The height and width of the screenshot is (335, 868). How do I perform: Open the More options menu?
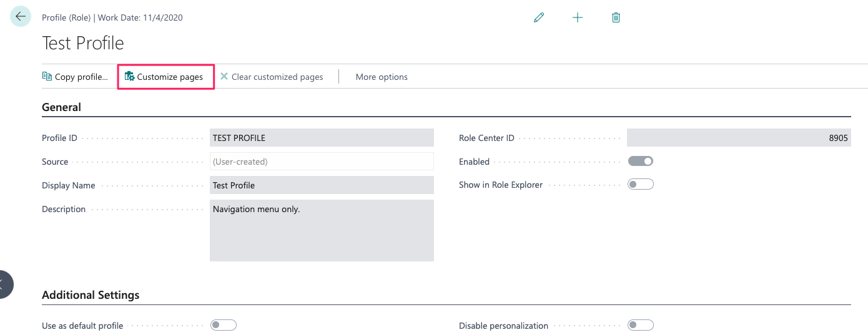[x=382, y=77]
